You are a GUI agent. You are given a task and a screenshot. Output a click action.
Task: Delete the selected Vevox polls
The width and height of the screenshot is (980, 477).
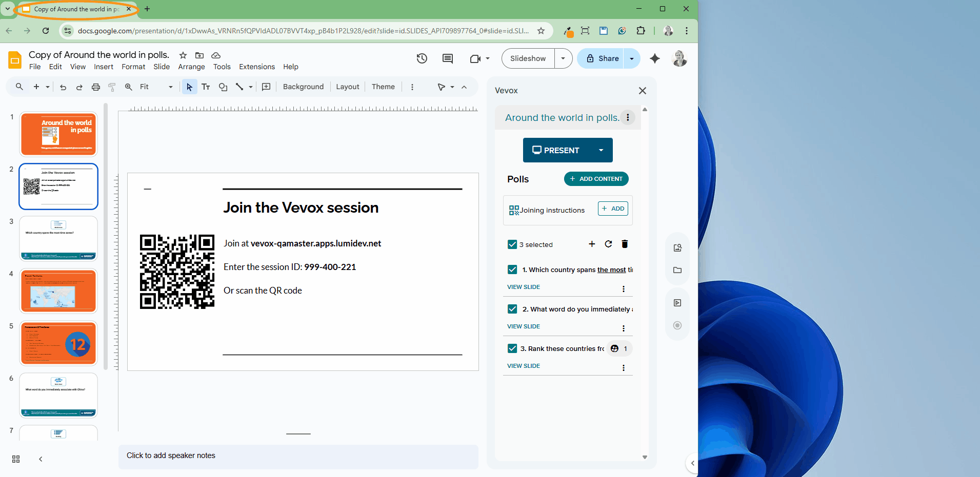point(625,244)
